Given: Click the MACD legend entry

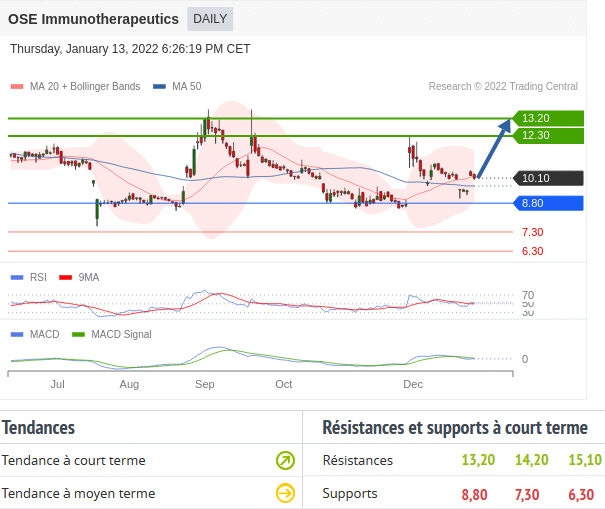Looking at the screenshot, I should pyautogui.click(x=35, y=334).
